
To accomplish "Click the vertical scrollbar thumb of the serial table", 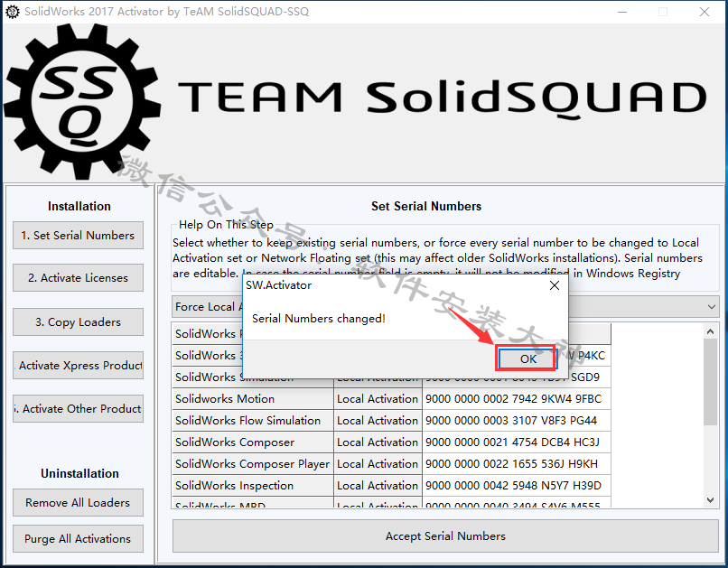I will [710, 382].
